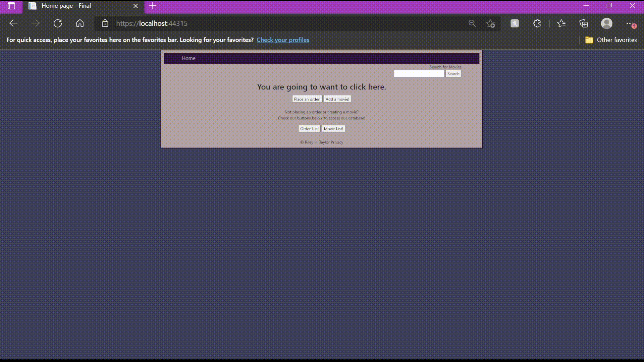
Task: Toggle the vertical tabs icon
Action: pyautogui.click(x=11, y=6)
